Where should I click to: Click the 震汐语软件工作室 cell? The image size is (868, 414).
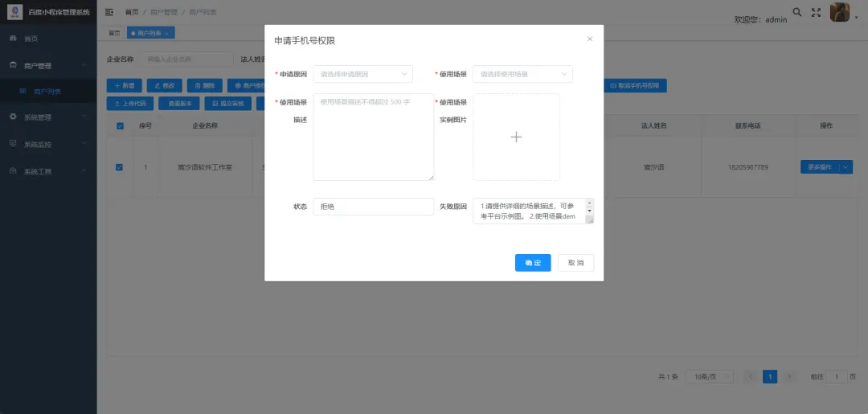click(205, 167)
